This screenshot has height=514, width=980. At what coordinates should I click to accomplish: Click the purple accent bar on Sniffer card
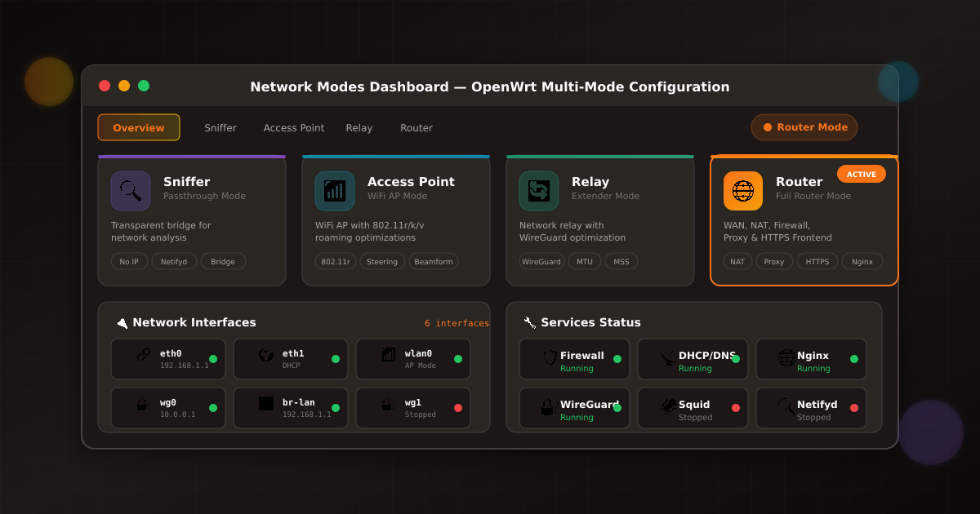(192, 156)
